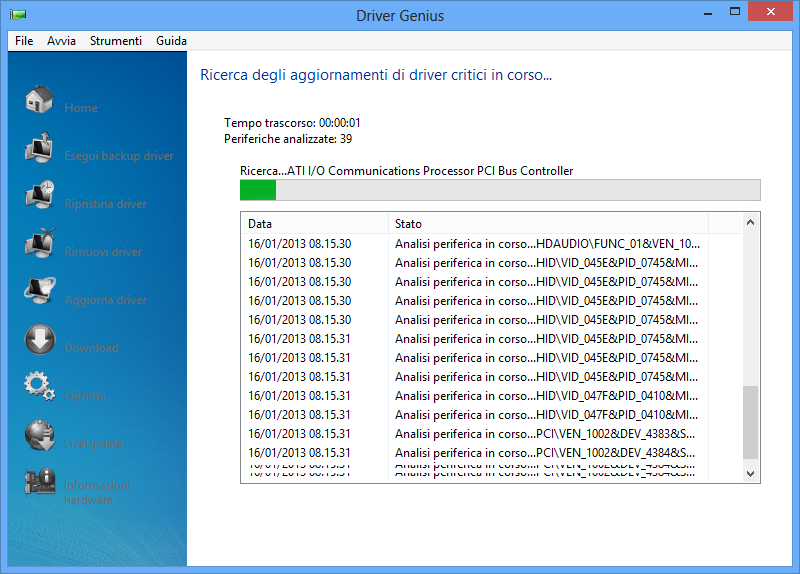Click the log scroll down arrow
This screenshot has width=800, height=574.
coord(750,473)
